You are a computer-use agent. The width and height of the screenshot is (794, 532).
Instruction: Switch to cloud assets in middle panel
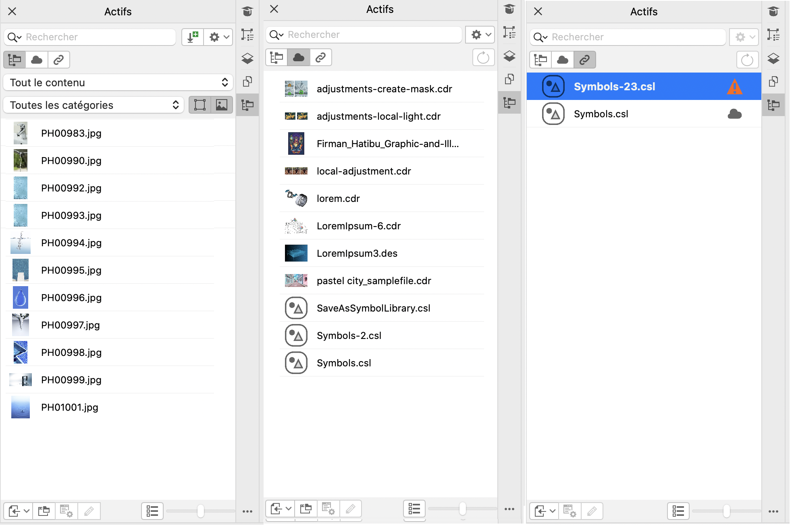coord(299,58)
